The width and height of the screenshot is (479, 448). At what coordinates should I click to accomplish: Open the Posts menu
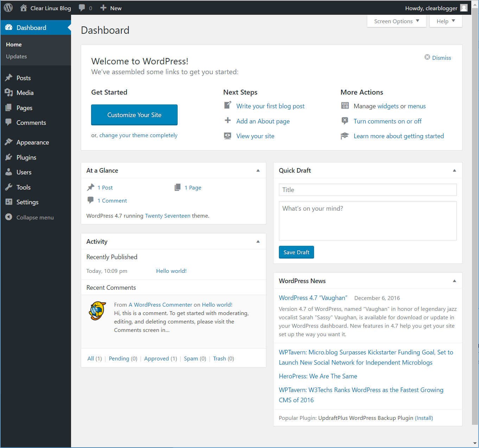(x=24, y=78)
